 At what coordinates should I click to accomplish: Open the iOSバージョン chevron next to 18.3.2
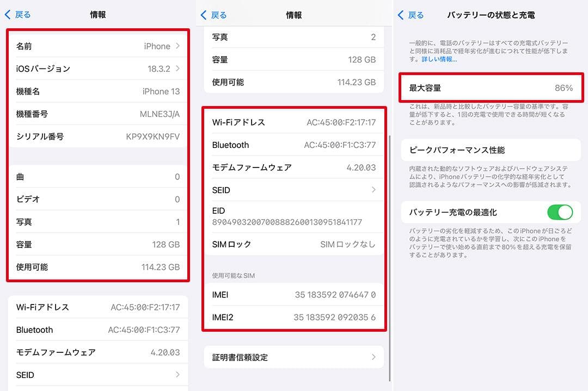coord(177,69)
